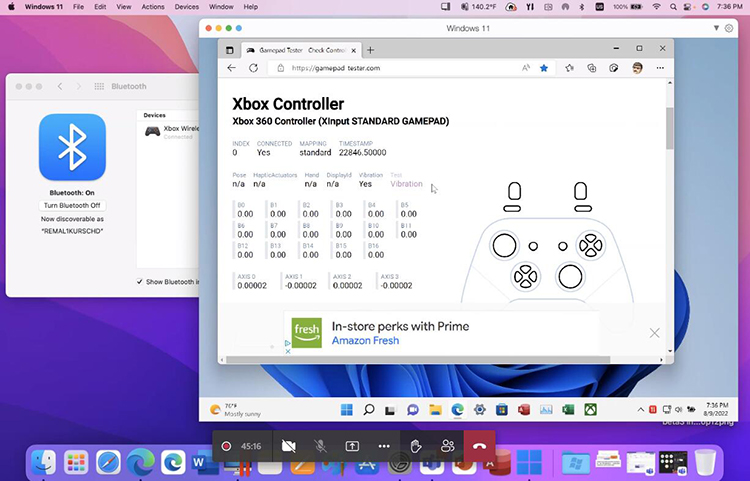Open Windows Settings gear on taskbar
750x481 pixels.
pos(480,410)
